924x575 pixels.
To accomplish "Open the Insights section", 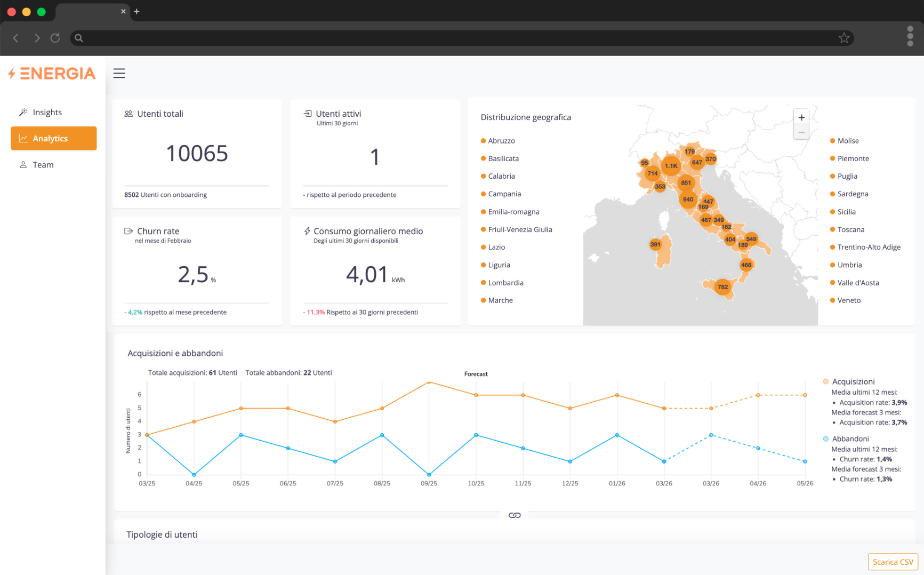I will (47, 112).
